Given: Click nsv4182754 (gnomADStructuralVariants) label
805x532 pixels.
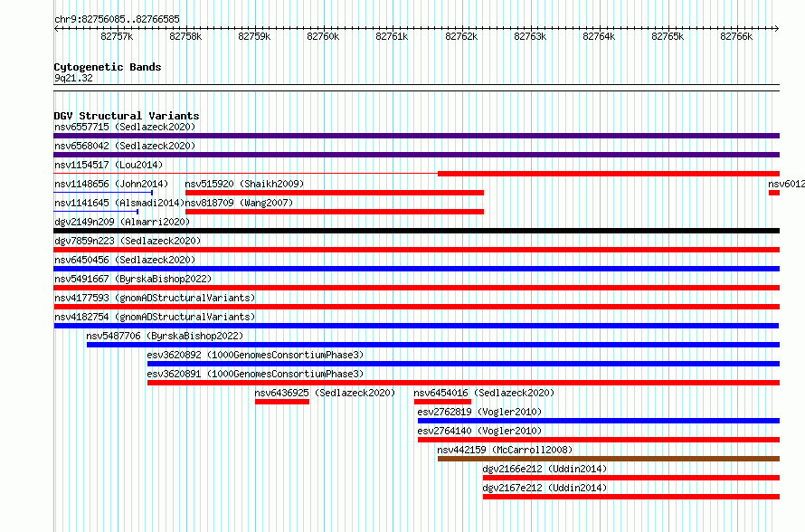Looking at the screenshot, I should point(155,317).
